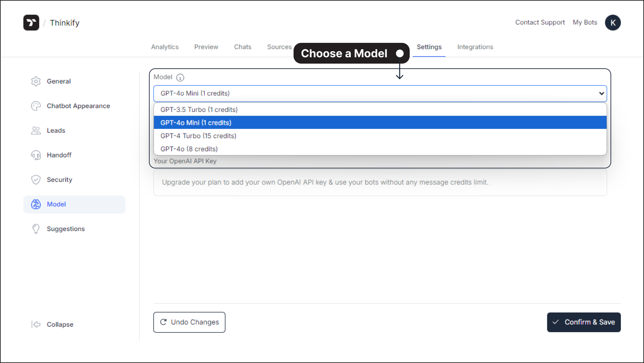Click the Model settings icon
Screen dimensions: 644x363
coord(35,204)
